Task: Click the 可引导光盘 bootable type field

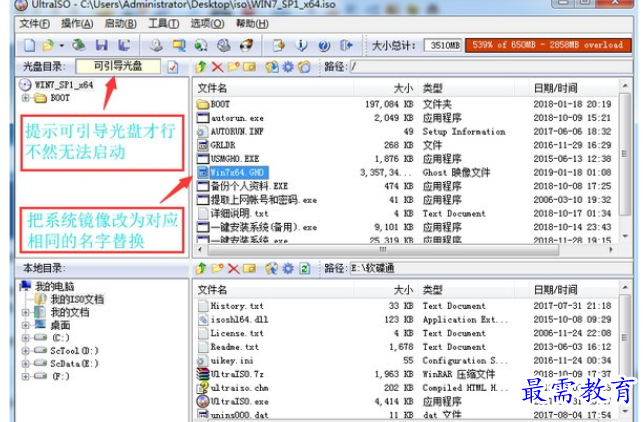Action: click(118, 66)
